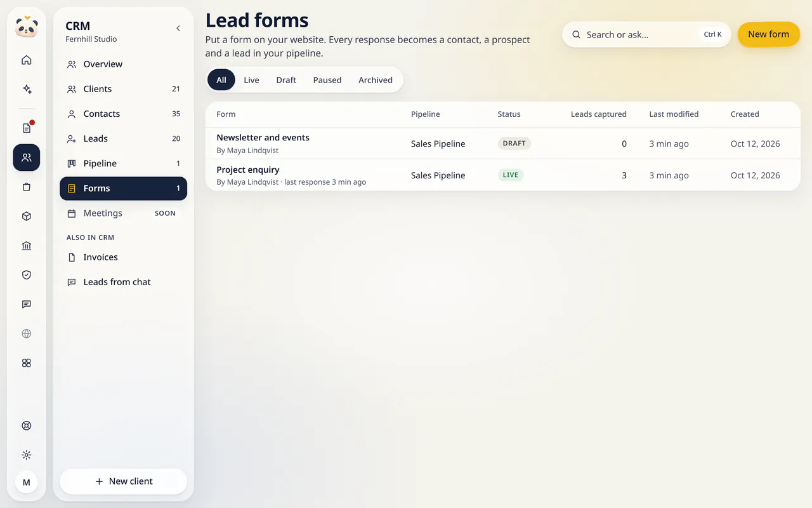Switch to the Draft filter tab
The image size is (812, 508).
[286, 80]
